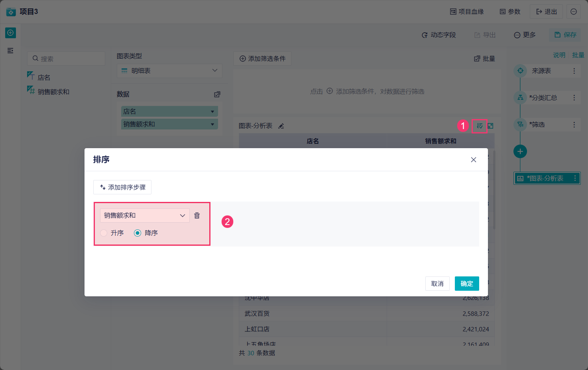Click the 取消 button
Image resolution: width=588 pixels, height=370 pixels.
pos(437,284)
